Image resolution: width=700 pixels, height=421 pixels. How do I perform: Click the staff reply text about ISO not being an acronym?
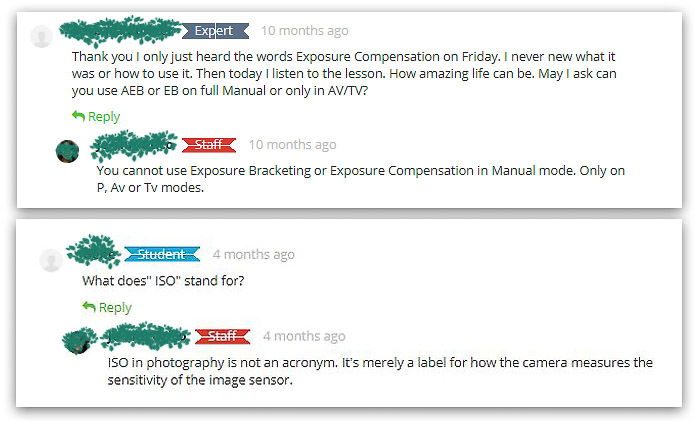pyautogui.click(x=380, y=371)
